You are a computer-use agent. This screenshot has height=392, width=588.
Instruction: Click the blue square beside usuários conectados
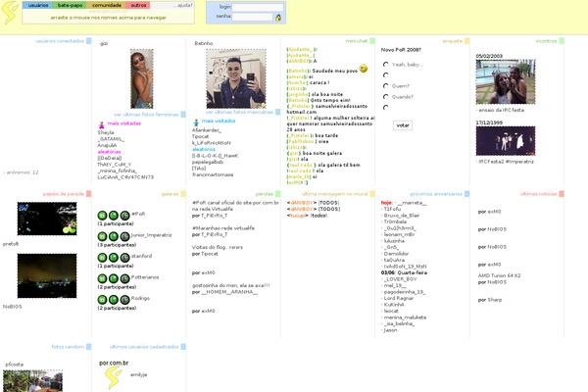pos(88,42)
